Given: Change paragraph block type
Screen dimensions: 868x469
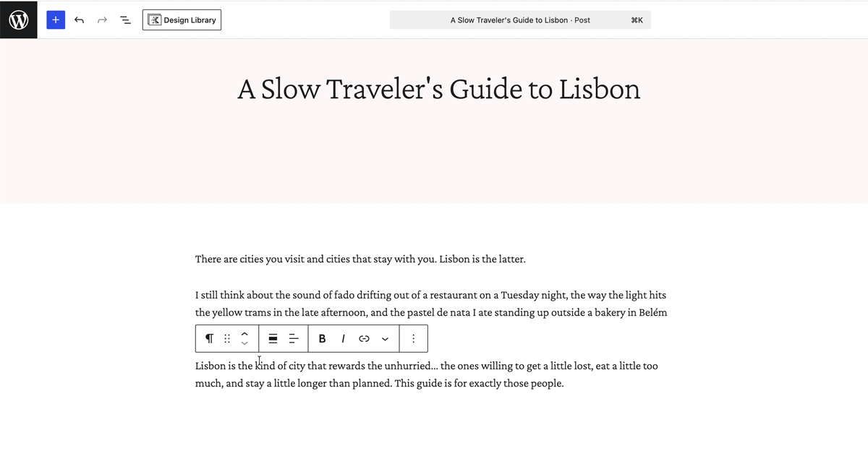Looking at the screenshot, I should 209,338.
